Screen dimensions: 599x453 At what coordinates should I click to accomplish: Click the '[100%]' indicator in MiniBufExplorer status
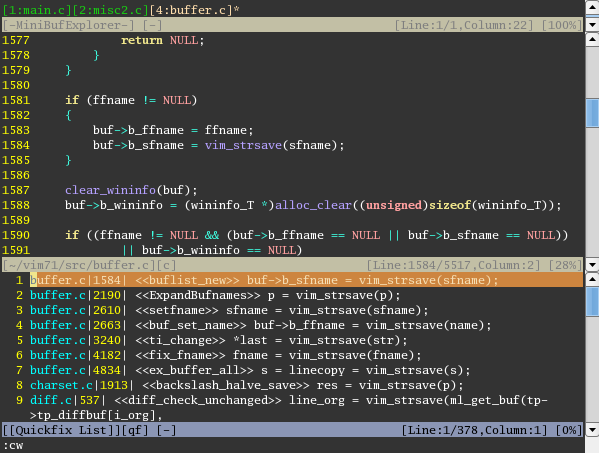click(562, 25)
